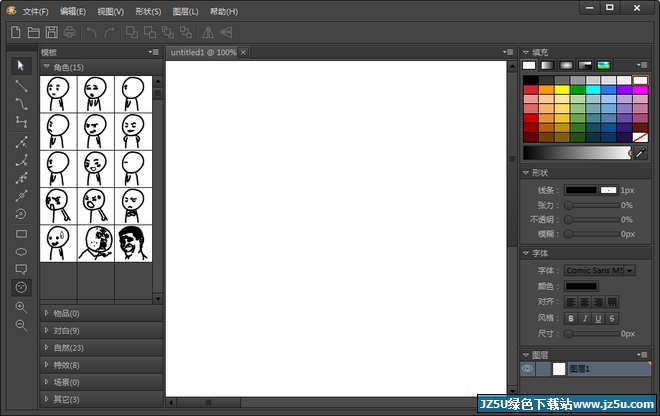Choose the radial gradient fill type
Image resolution: width=660 pixels, height=416 pixels.
click(x=566, y=65)
